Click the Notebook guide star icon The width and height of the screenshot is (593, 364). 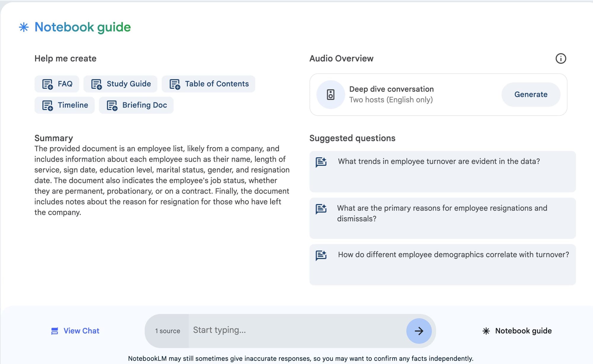tap(486, 331)
